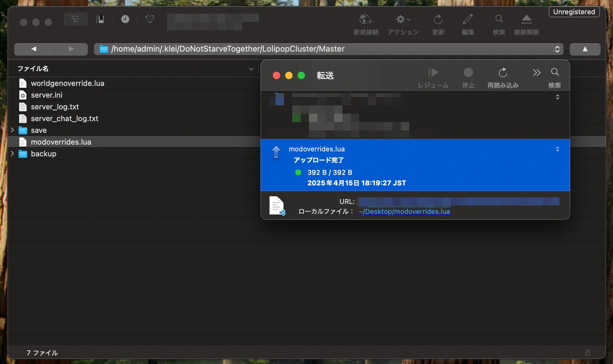Screen dimensions: 613x364
Task: Select modoverrides.lua in file list
Action: pos(134,142)
